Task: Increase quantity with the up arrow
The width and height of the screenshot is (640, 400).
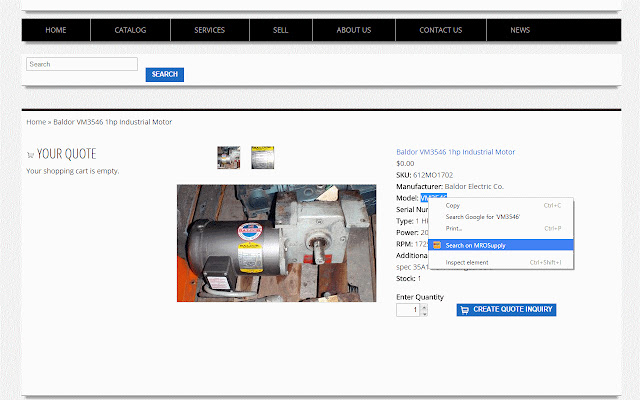Action: click(424, 307)
